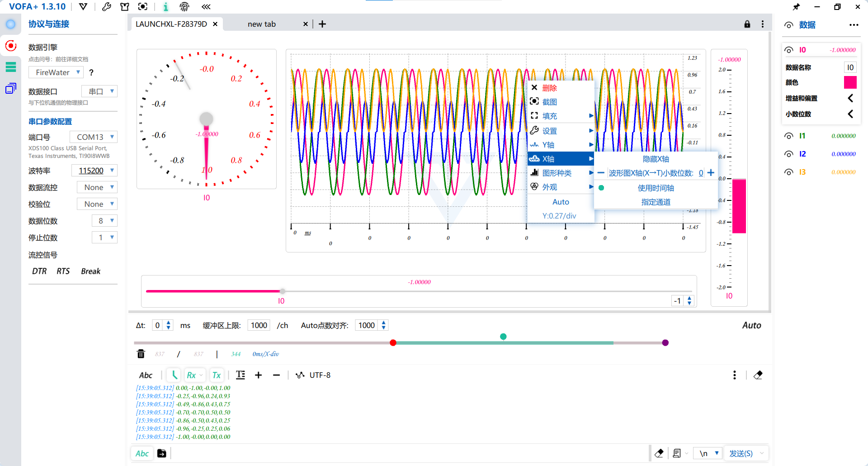Click the pink I0 color swatch
Viewport: 868px width, 466px height.
(850, 82)
